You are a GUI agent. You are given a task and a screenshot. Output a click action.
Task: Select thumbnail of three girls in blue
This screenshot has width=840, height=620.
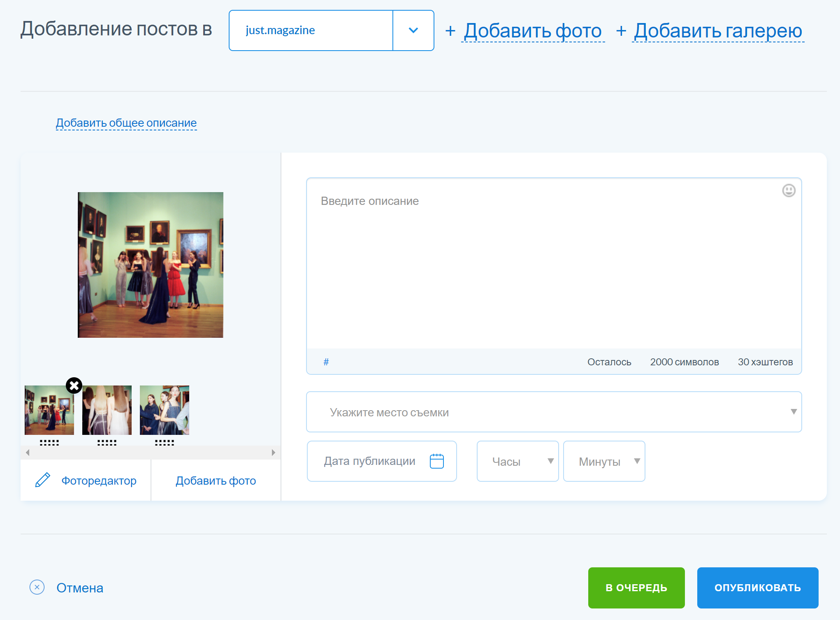click(x=165, y=410)
